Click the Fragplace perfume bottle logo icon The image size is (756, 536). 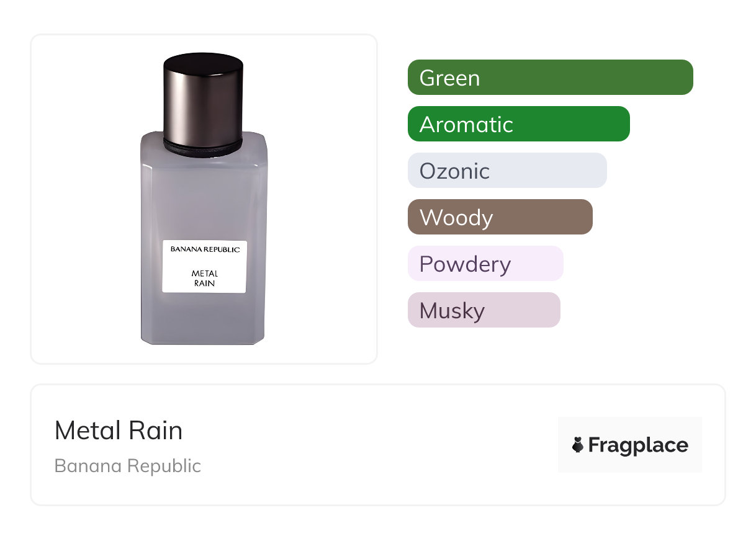coord(578,445)
